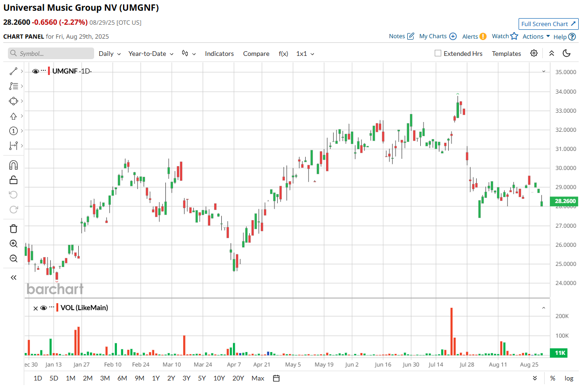Select the arrow marker tool
588x387 pixels.
coord(14,116)
